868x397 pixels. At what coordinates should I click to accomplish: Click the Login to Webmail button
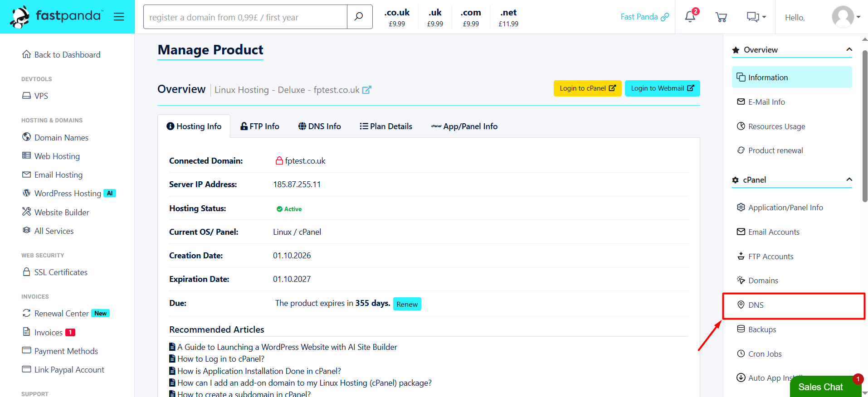click(662, 88)
